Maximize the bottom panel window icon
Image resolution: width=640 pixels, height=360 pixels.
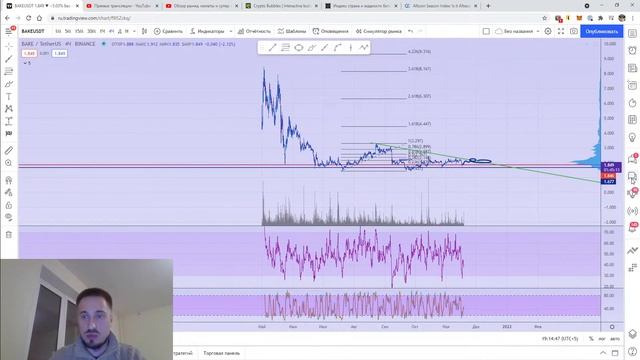[x=615, y=353]
